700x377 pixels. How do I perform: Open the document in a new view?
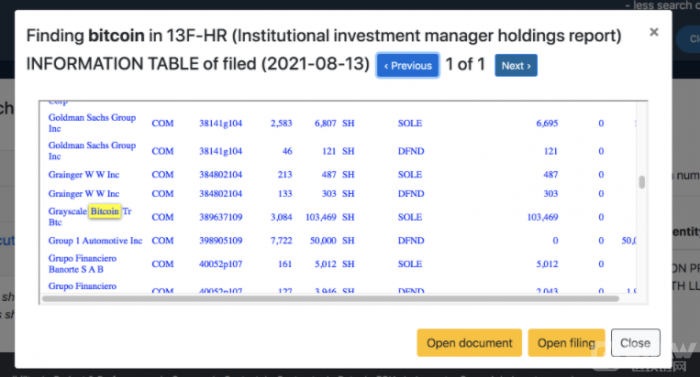pos(469,343)
